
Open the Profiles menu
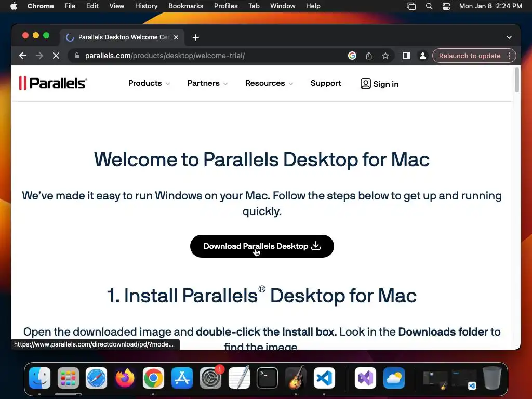pos(225,6)
